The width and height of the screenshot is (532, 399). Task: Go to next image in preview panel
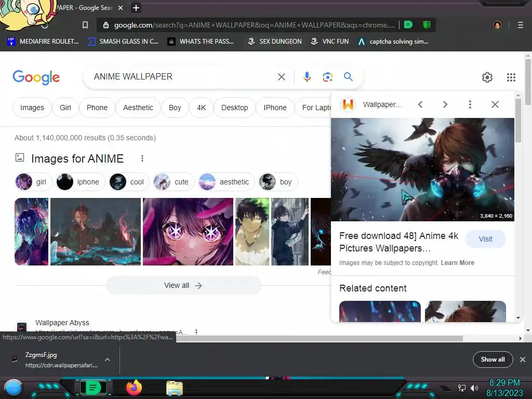coord(445,104)
